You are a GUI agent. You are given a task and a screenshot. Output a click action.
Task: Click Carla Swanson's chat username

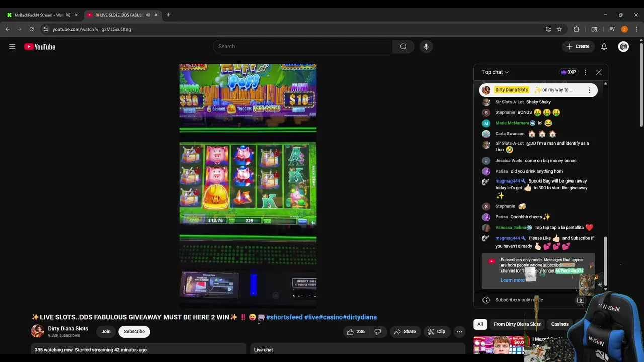(x=510, y=134)
